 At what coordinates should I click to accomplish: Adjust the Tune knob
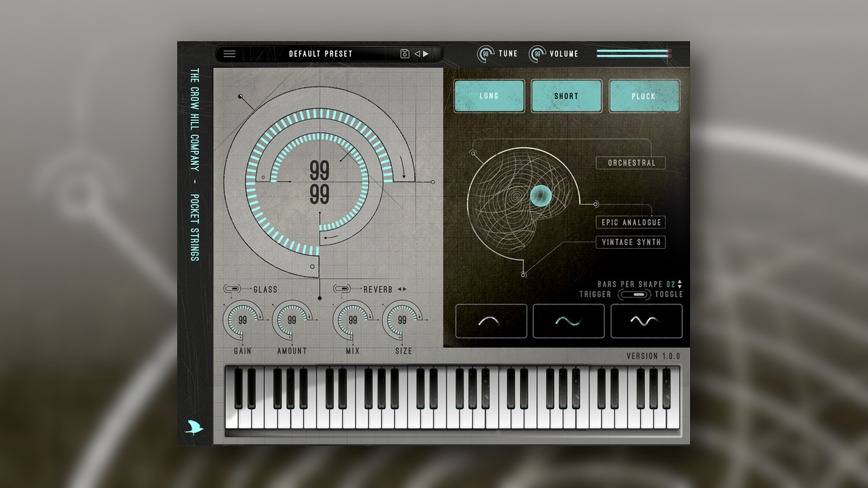coord(485,53)
